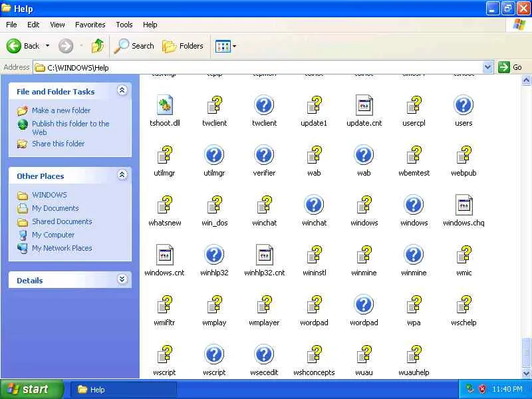532x399 pixels.
Task: Open the Address bar dropdown arrow
Action: [x=487, y=67]
